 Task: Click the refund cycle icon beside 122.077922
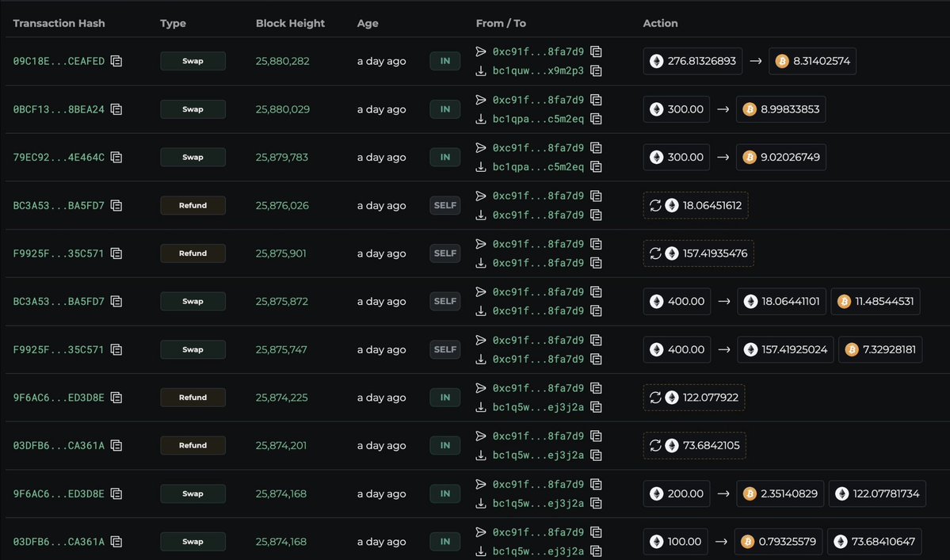click(x=655, y=398)
